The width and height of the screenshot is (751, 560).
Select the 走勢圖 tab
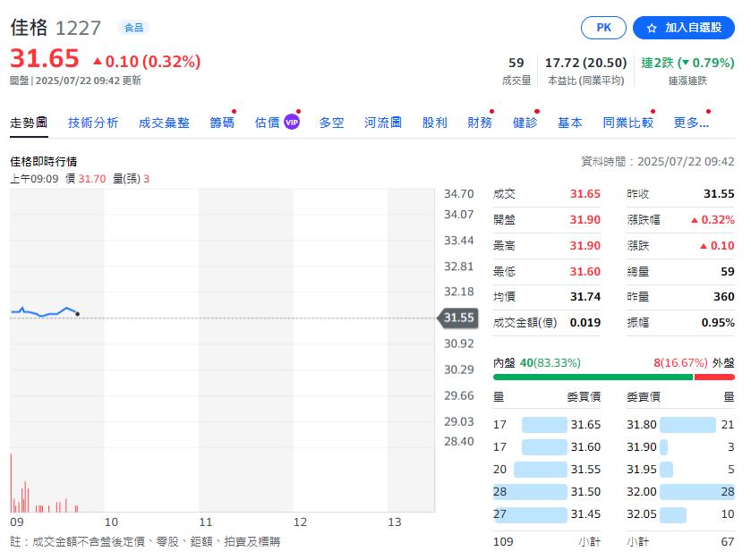pyautogui.click(x=29, y=123)
